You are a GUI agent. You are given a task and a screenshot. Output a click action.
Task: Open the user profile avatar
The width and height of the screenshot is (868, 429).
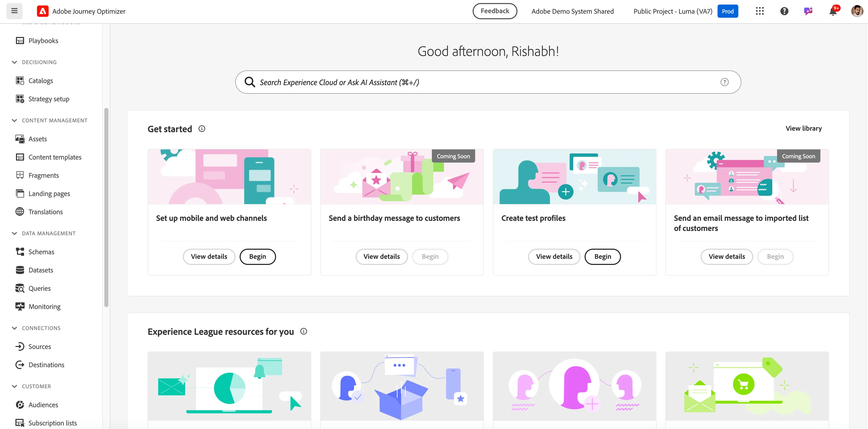pyautogui.click(x=857, y=11)
